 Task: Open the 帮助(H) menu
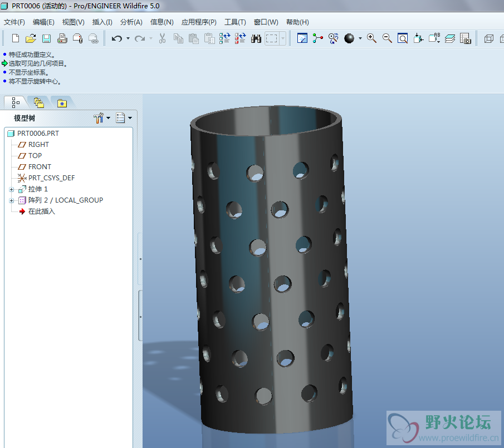point(297,22)
